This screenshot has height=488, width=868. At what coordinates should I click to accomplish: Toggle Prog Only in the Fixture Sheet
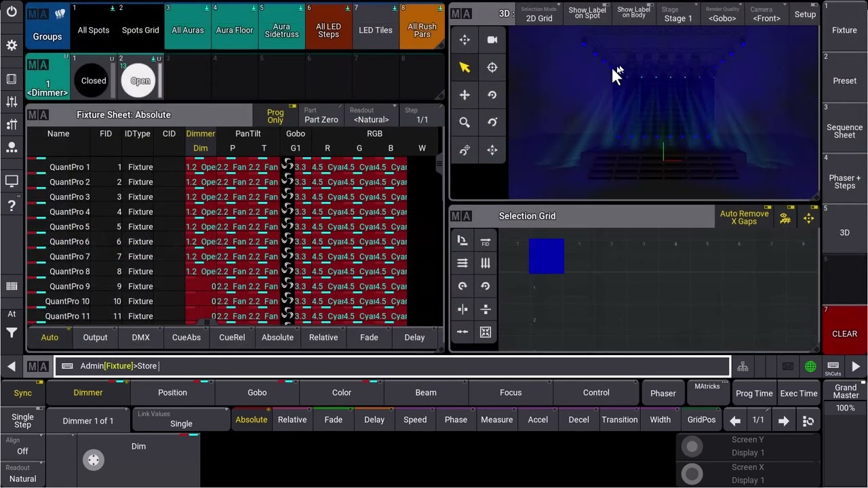(x=275, y=116)
